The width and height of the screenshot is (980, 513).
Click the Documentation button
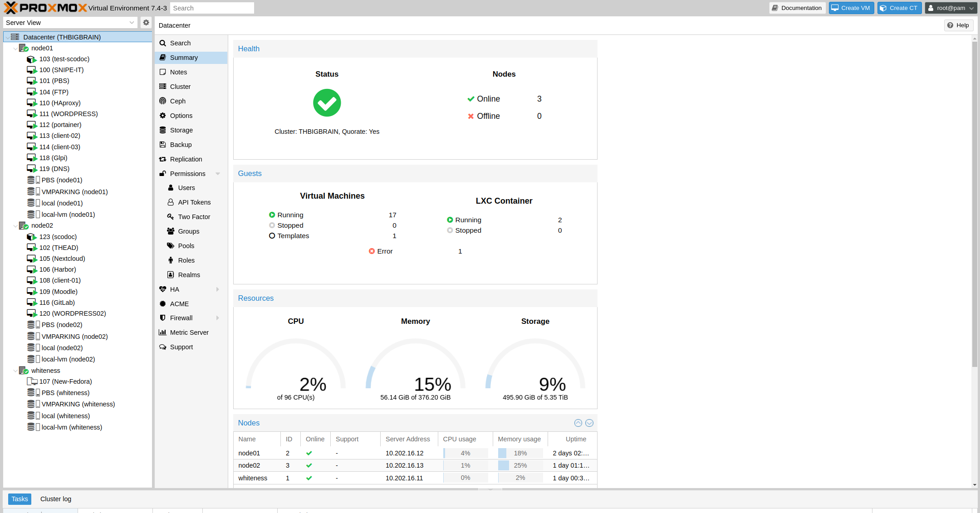(797, 8)
